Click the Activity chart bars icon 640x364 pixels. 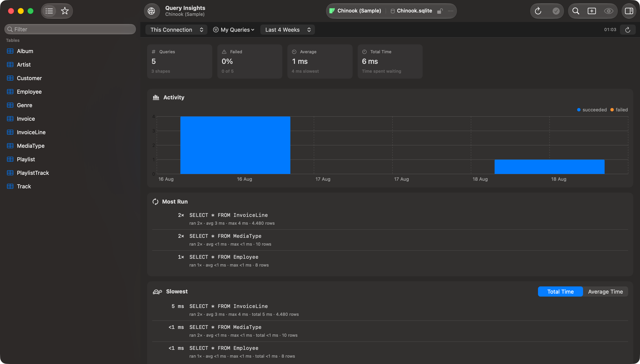pos(156,97)
